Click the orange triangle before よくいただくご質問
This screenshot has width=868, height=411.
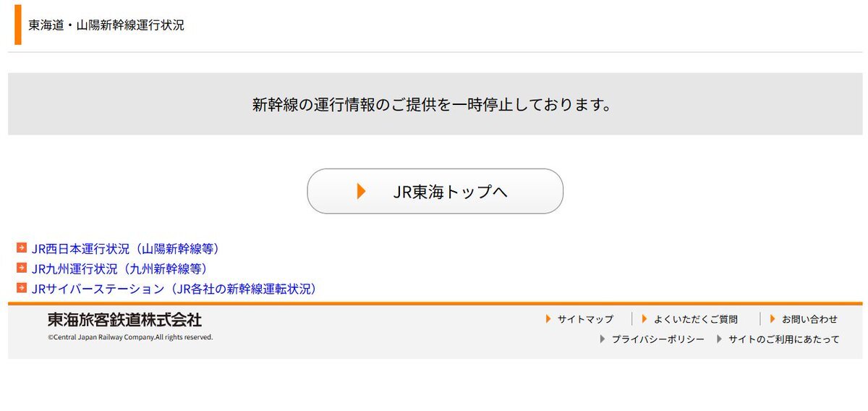(x=644, y=318)
